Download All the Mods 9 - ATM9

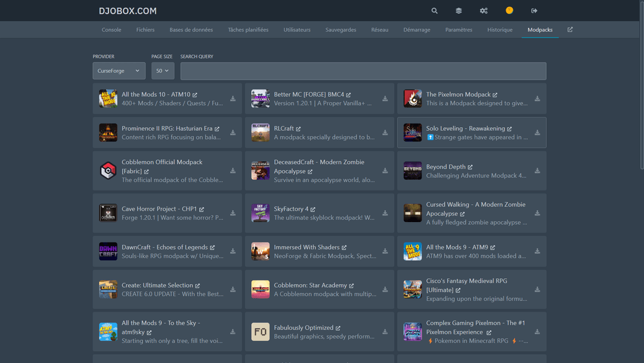[537, 251]
